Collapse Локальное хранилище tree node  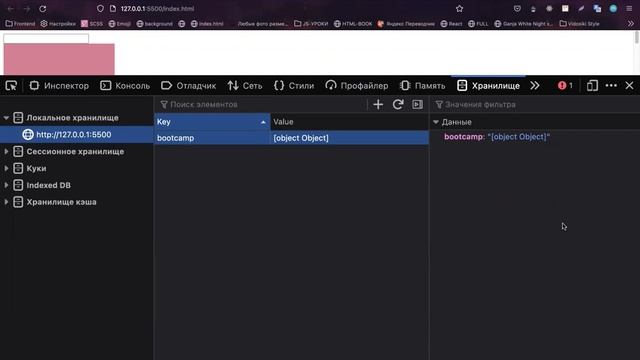point(6,118)
